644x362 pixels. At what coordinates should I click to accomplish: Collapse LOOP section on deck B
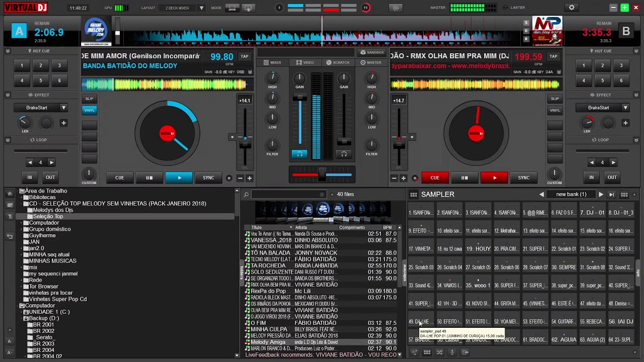click(x=636, y=140)
